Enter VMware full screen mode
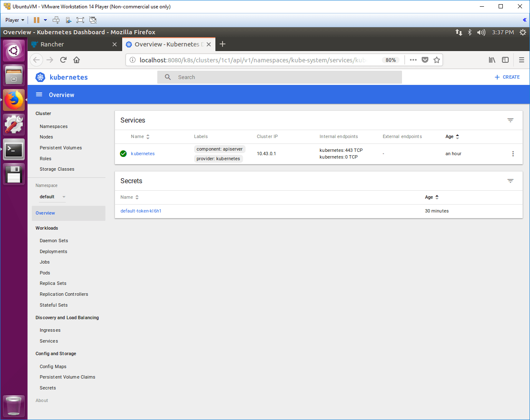Viewport: 530px width, 420px height. [x=80, y=20]
